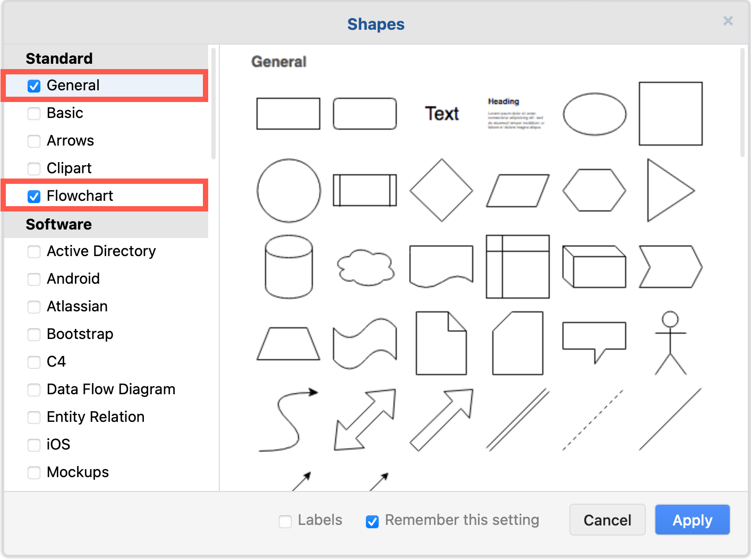Uncheck Remember this setting
This screenshot has height=560, width=751.
pos(372,521)
